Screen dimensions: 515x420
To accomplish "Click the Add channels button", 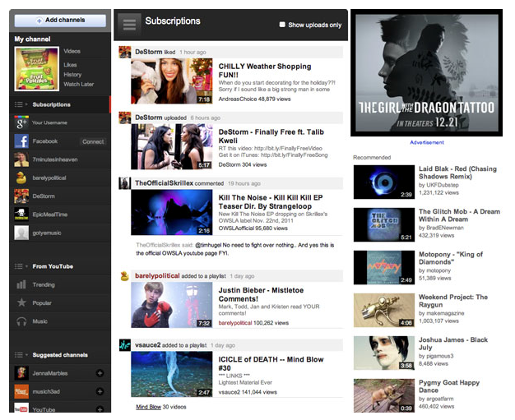I will tap(60, 21).
